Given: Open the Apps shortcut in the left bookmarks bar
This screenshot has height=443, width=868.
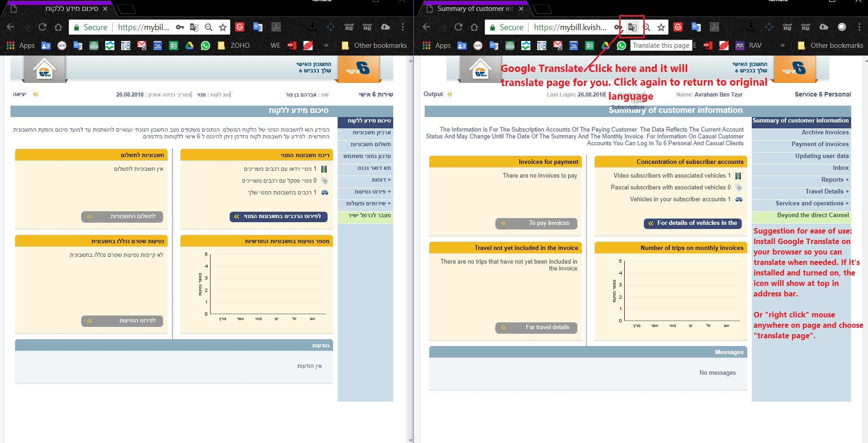Looking at the screenshot, I should coord(21,46).
